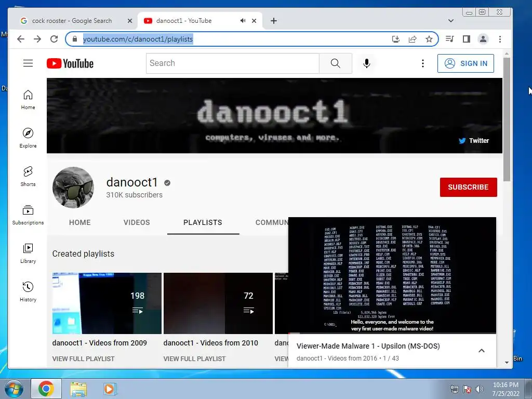Start voice search with microphone icon
Viewport: 532px width, 399px height.
pos(366,63)
